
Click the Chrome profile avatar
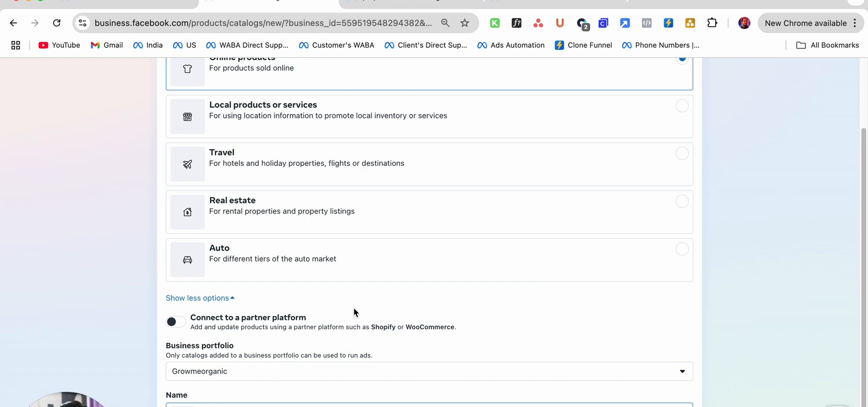(x=744, y=23)
